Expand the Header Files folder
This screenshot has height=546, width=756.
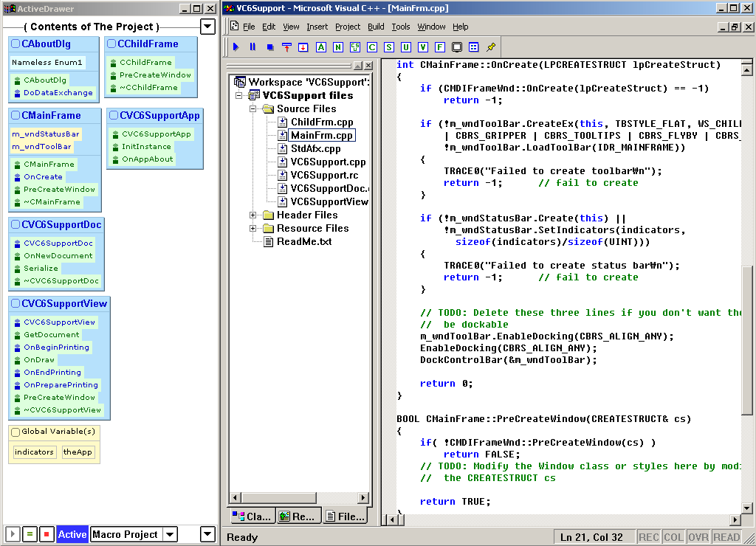click(x=252, y=215)
